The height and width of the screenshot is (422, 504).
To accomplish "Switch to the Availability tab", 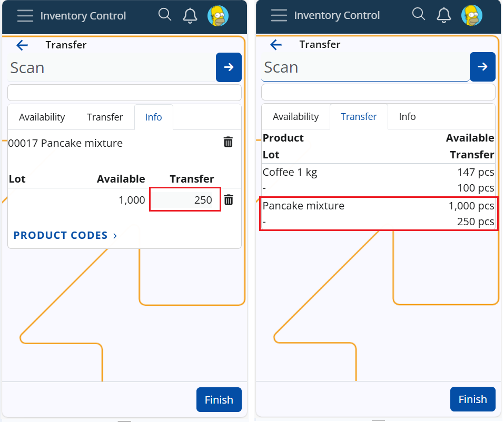I will click(x=43, y=117).
